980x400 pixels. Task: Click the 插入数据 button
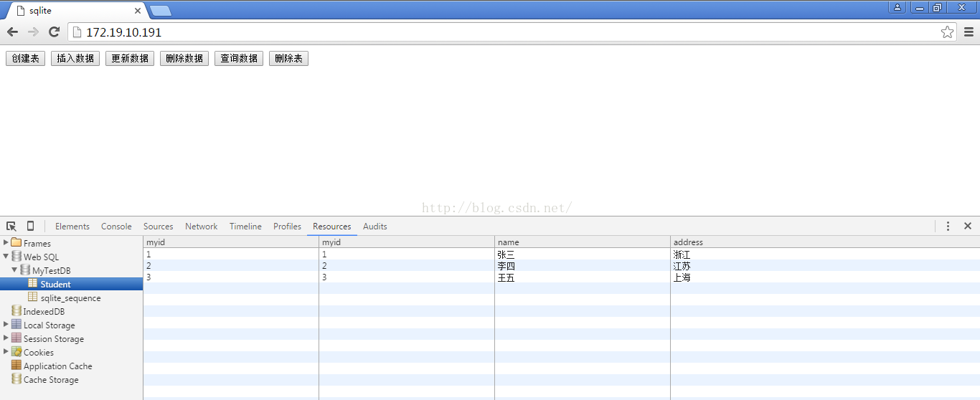click(x=75, y=59)
